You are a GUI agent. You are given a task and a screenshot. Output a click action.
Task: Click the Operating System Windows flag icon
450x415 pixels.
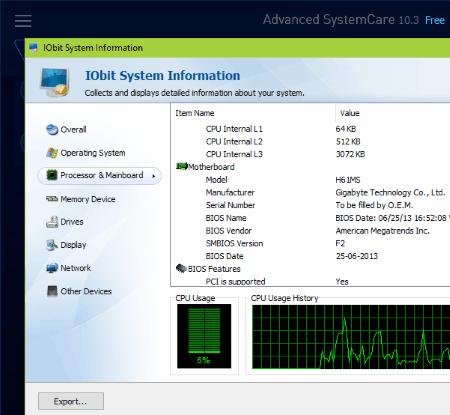click(52, 153)
